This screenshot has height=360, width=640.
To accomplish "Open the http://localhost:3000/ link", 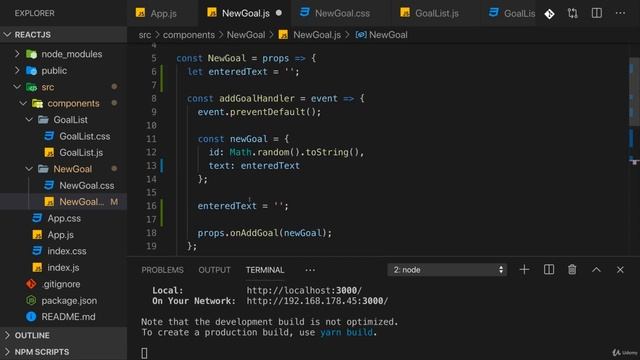I will tap(304, 290).
